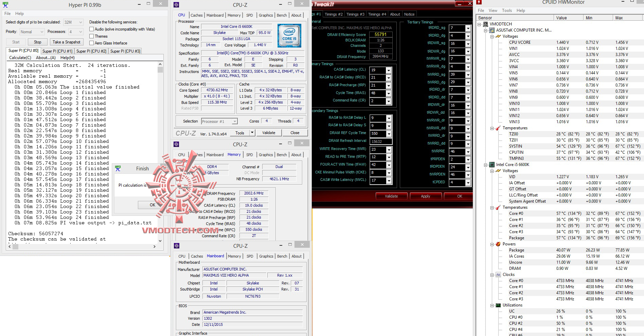Click the DRAM Refresh Interval input field

pos(381,142)
